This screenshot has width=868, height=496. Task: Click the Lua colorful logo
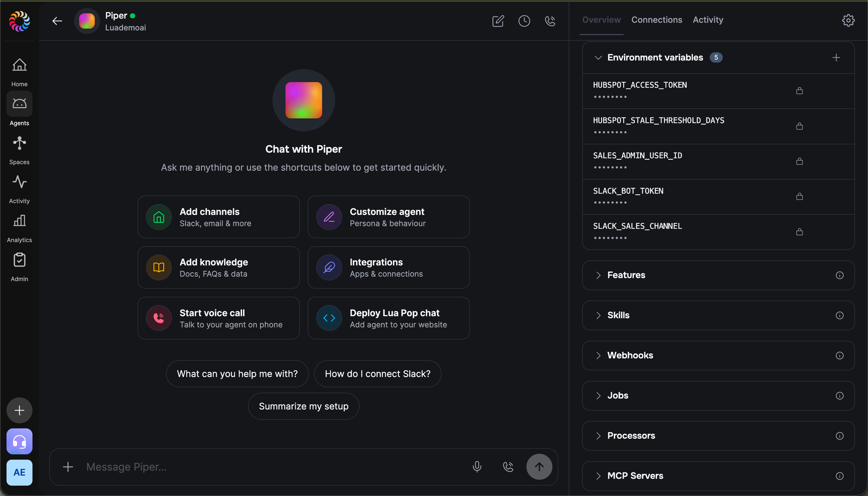(x=20, y=21)
